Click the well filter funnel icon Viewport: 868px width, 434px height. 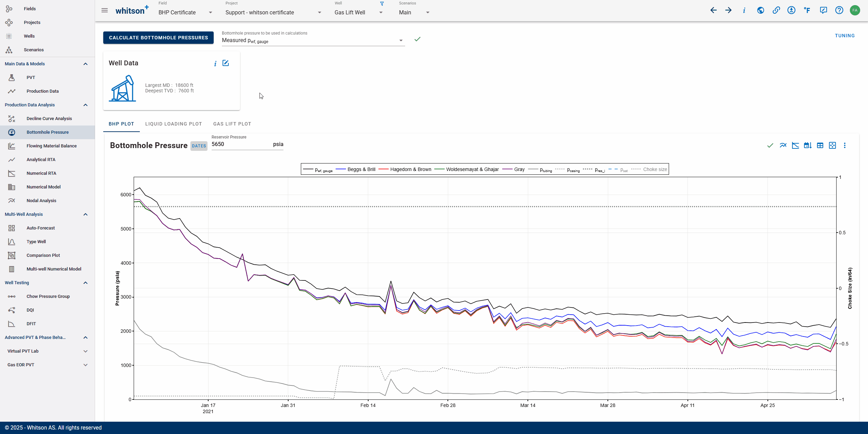[382, 4]
